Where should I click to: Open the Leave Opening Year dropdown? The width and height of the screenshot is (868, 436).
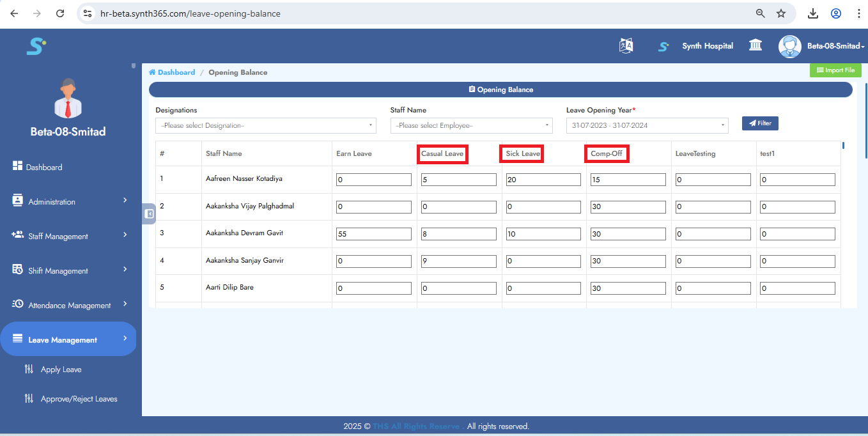(647, 125)
